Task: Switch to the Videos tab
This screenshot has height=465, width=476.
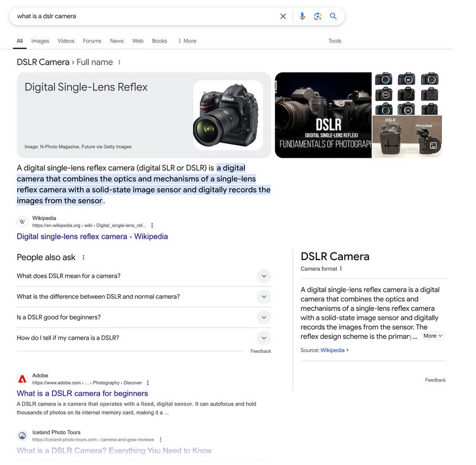Action: click(x=66, y=41)
